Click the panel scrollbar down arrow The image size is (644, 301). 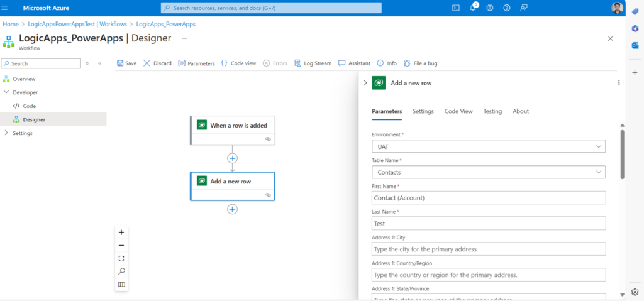coord(622,295)
